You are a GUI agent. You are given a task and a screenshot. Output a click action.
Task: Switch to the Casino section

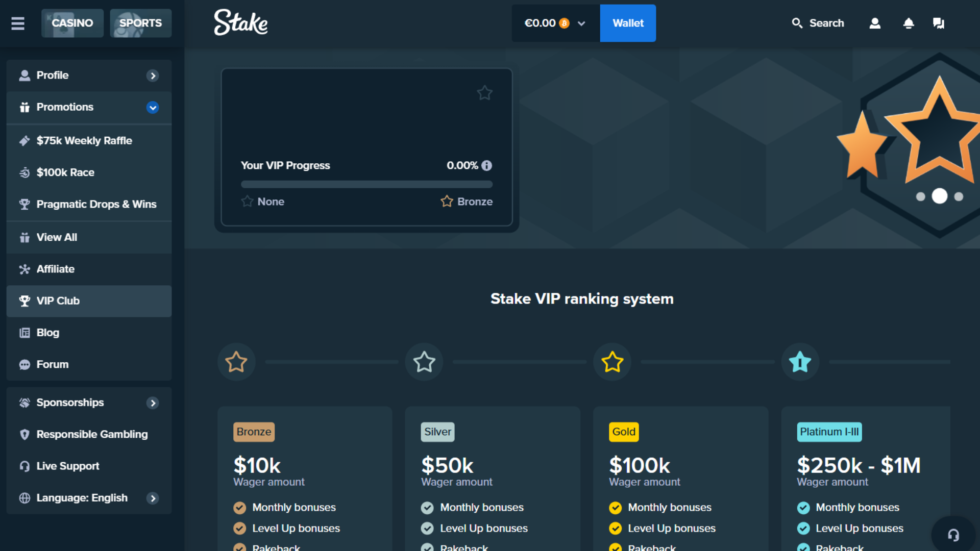click(72, 23)
